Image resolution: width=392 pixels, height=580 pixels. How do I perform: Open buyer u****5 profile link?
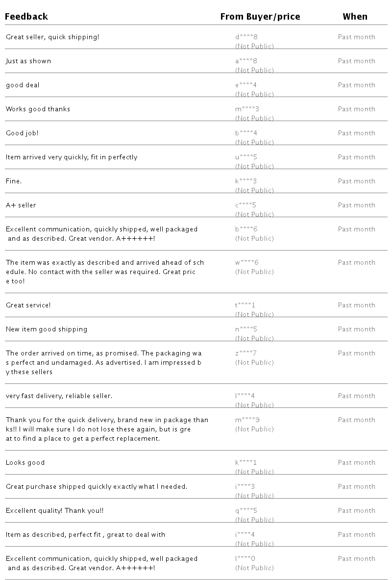click(x=246, y=157)
